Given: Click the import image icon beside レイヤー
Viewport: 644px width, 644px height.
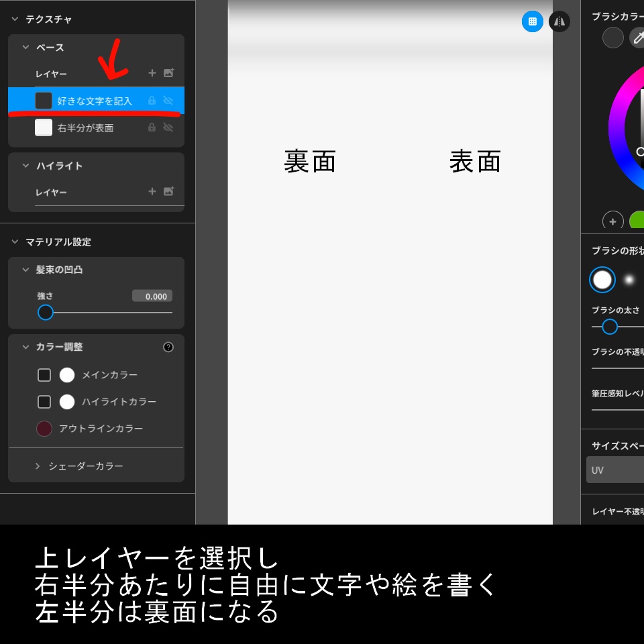Looking at the screenshot, I should point(170,73).
